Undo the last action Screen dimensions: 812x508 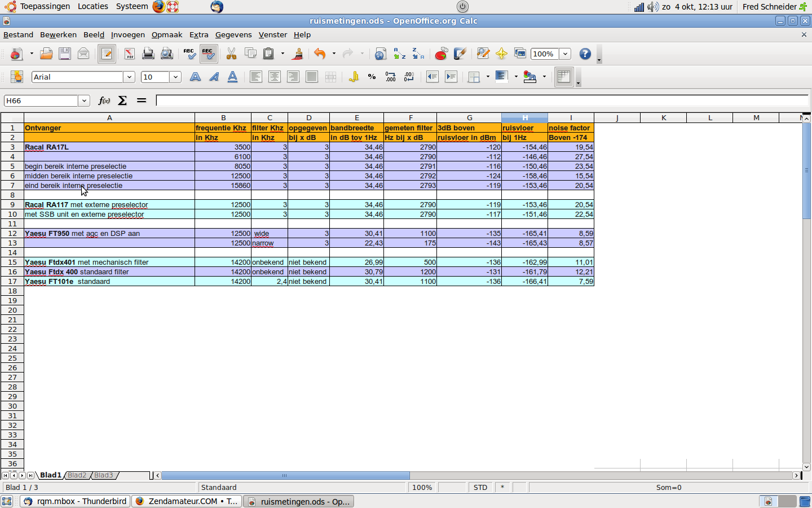[320, 54]
